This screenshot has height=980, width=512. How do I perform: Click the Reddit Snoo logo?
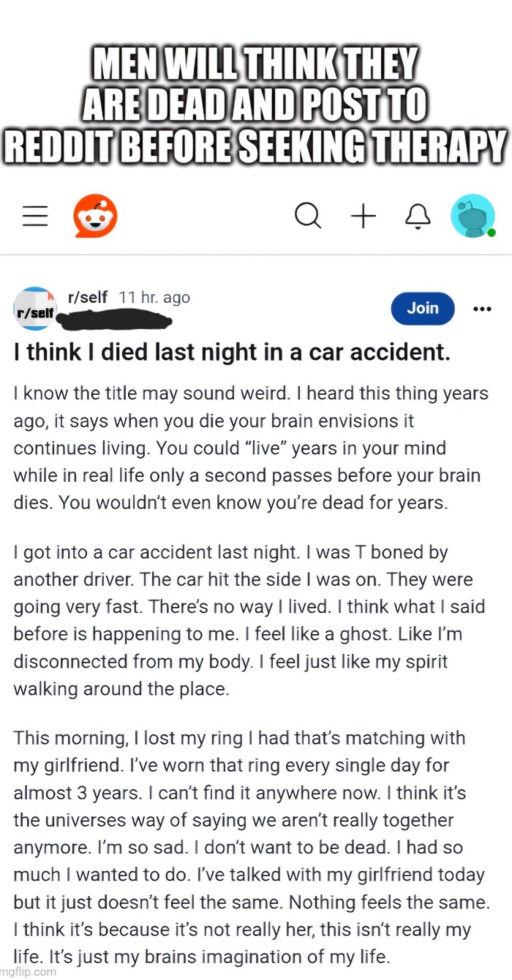pyautogui.click(x=95, y=216)
